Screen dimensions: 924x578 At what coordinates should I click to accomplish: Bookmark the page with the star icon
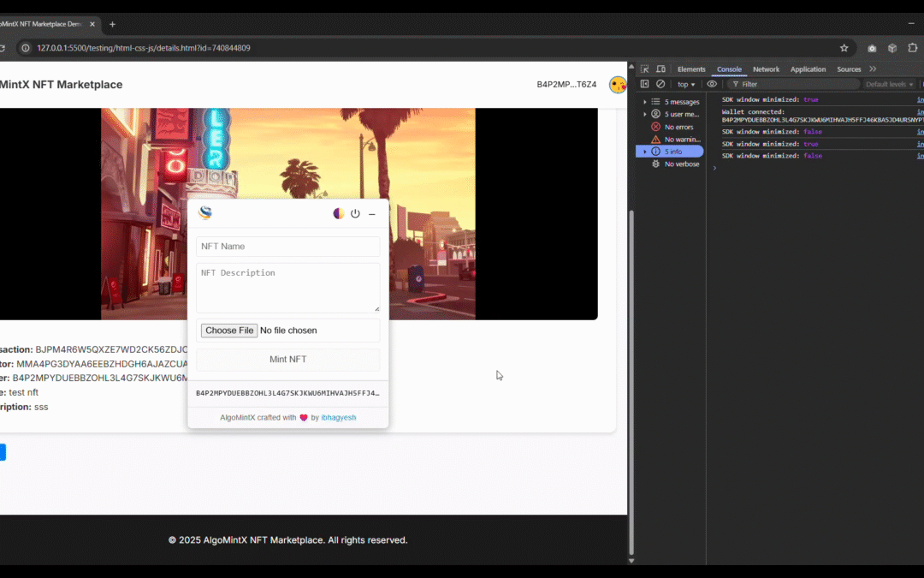(844, 48)
